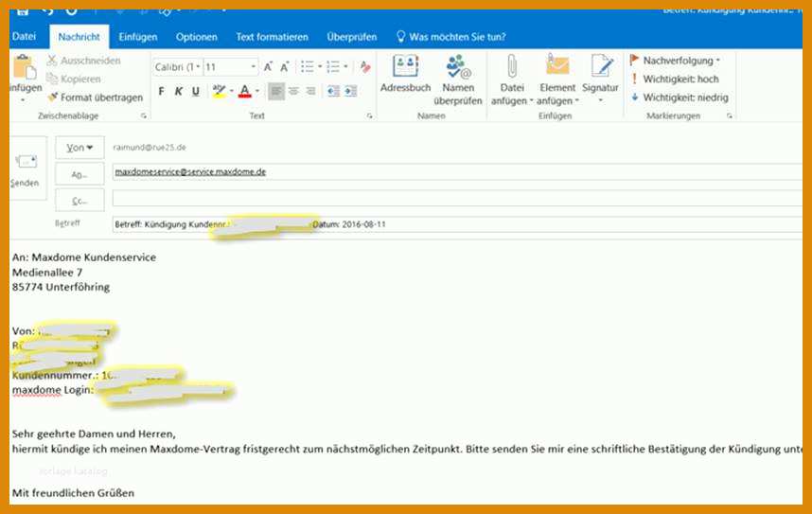Screen dimensions: 812x514
Task: Apply yellow text highlight color
Action: coord(219,91)
